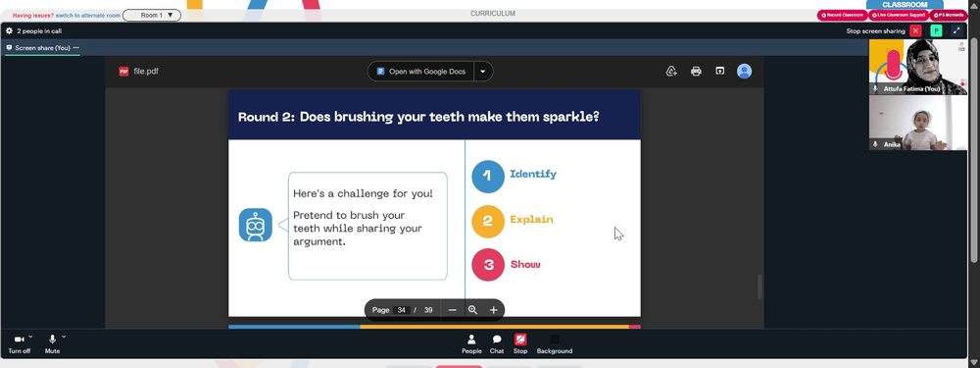Enter fullscreen with expand arrows icon

coord(956,30)
